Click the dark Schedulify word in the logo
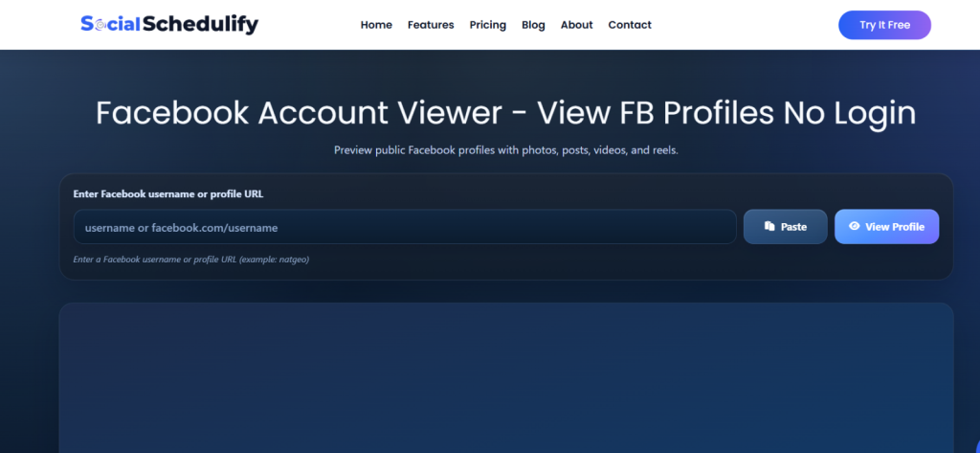This screenshot has width=980, height=453. point(200,25)
